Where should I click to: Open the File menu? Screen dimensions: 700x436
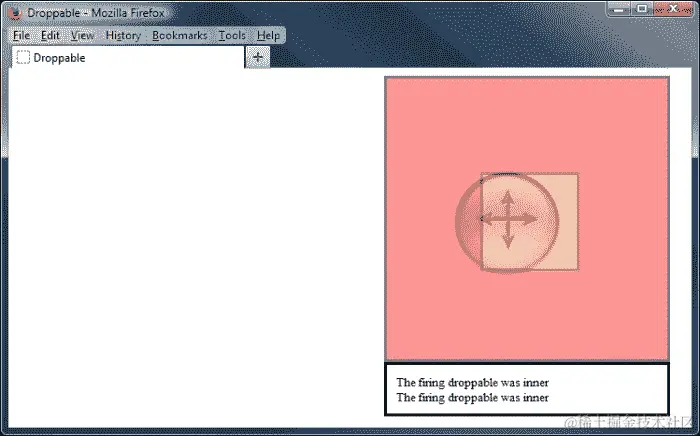(21, 36)
